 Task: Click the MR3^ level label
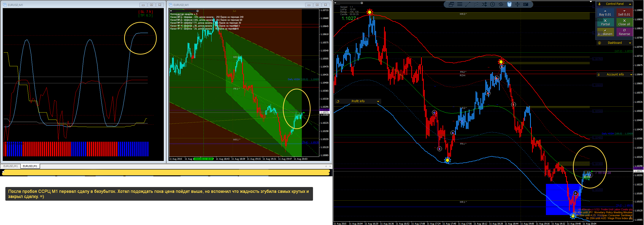463,14
